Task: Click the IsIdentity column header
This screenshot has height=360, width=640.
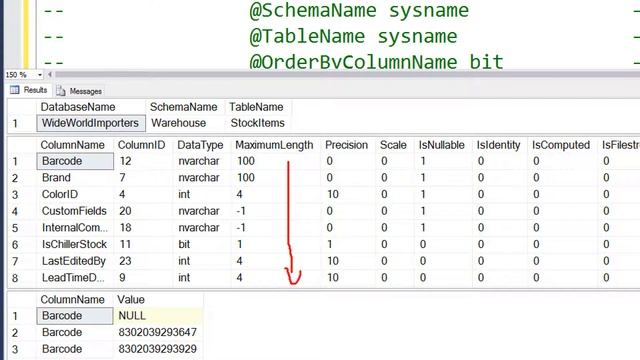Action: 499,145
